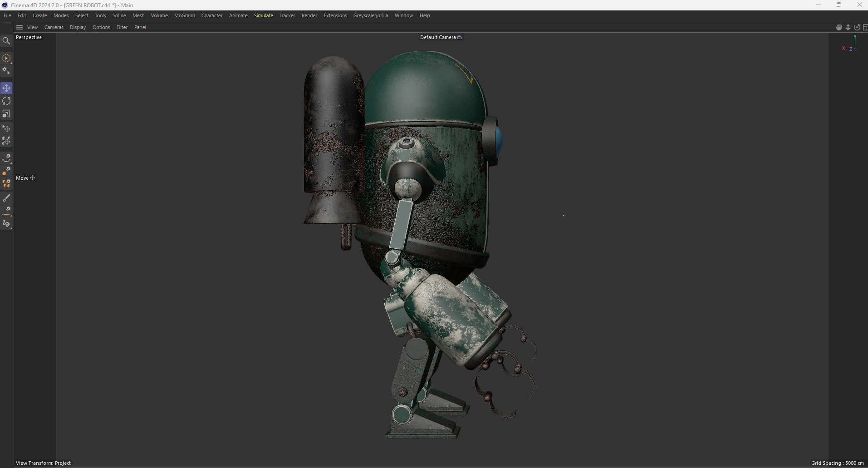Select the Rotate tool
Image resolution: width=868 pixels, height=468 pixels.
click(x=6, y=101)
